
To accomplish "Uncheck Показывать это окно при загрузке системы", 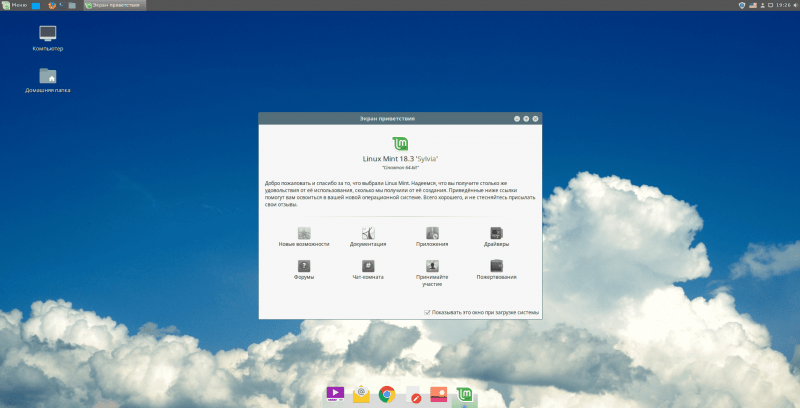I will point(428,312).
